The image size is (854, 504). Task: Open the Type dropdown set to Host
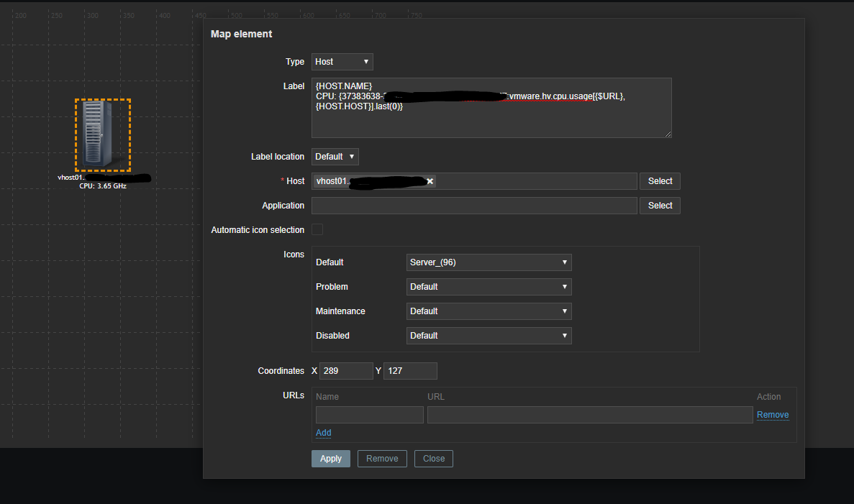coord(342,62)
